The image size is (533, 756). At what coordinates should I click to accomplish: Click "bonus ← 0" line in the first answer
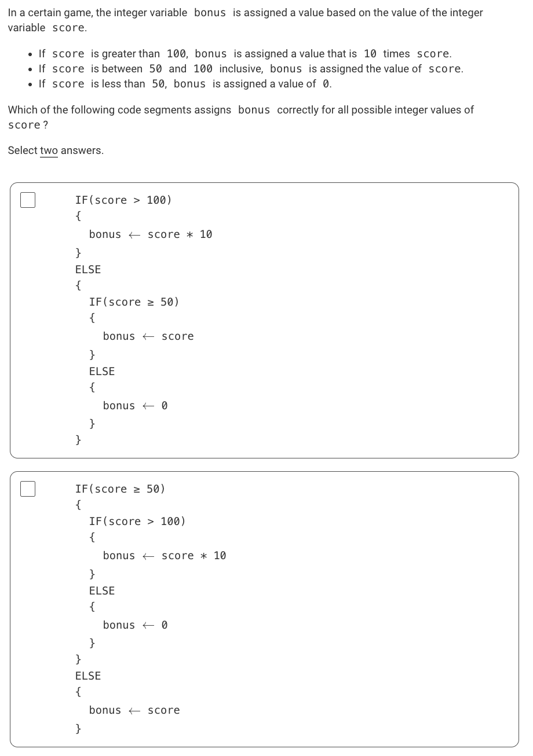pos(136,406)
